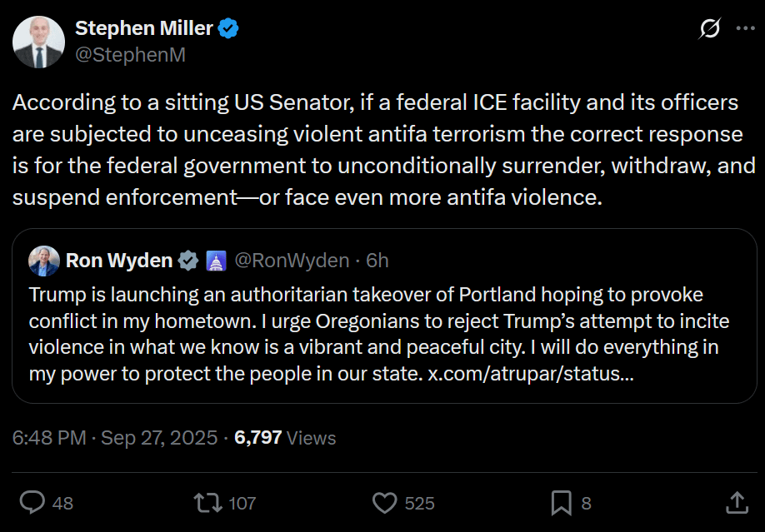Like the post with the heart icon
The image size is (765, 532).
tap(384, 502)
